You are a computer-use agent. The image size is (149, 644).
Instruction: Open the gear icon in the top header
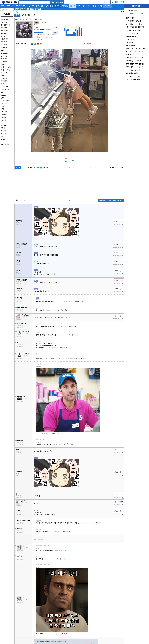point(112,2)
